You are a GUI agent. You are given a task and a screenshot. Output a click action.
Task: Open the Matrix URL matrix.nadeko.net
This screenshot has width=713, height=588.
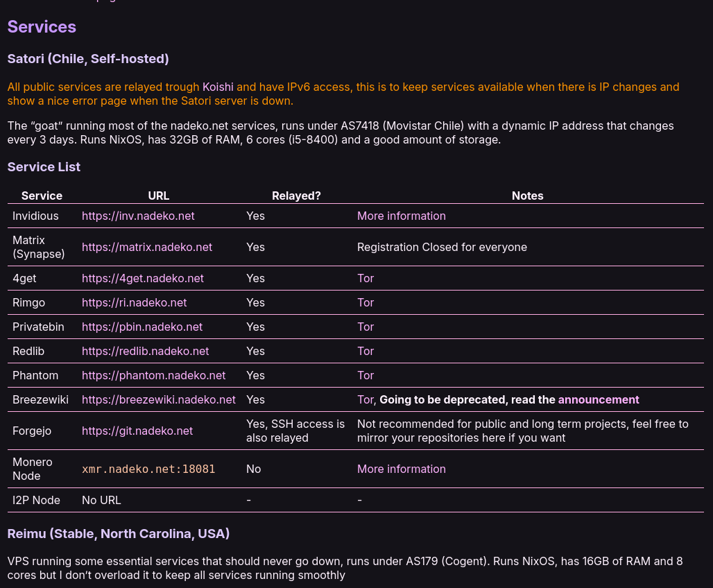tap(147, 247)
